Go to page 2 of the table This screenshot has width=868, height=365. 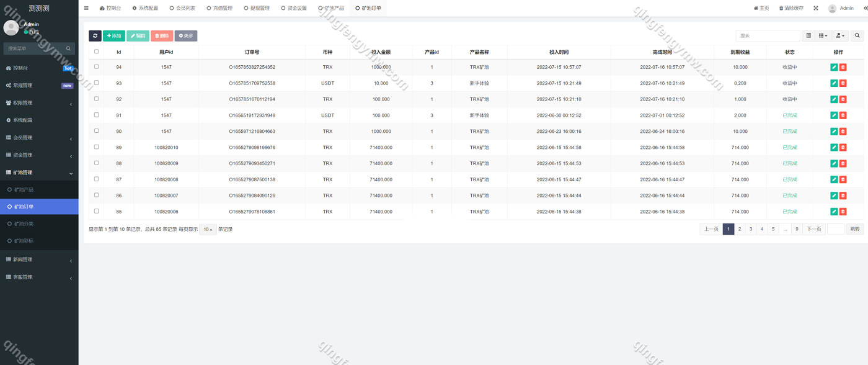(x=740, y=229)
